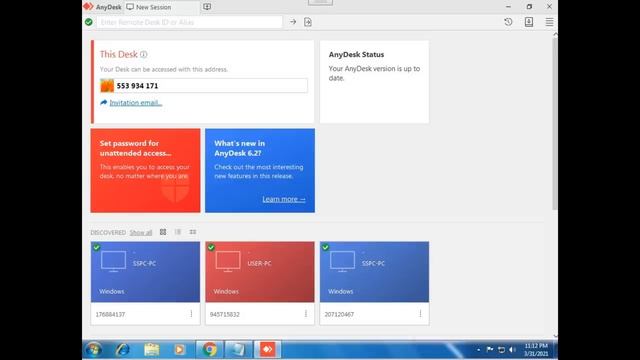Click the network tray icon
Image resolution: width=640 pixels, height=360 pixels.
tap(501, 350)
